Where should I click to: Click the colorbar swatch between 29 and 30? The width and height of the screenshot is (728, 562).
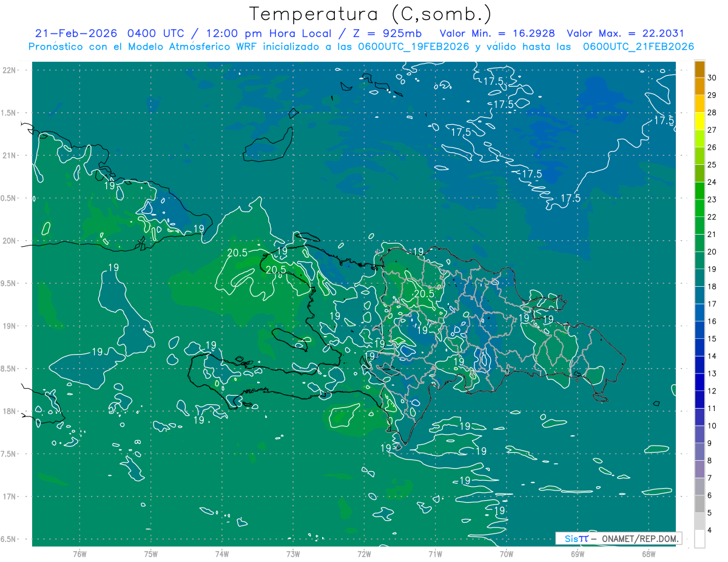pos(699,87)
